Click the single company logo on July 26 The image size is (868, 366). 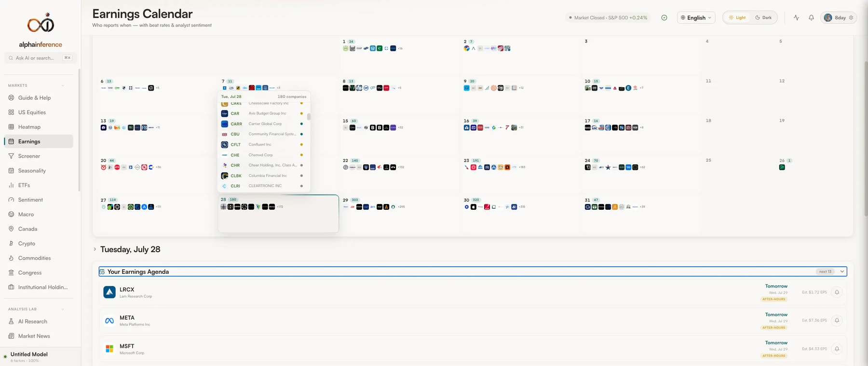(x=782, y=167)
